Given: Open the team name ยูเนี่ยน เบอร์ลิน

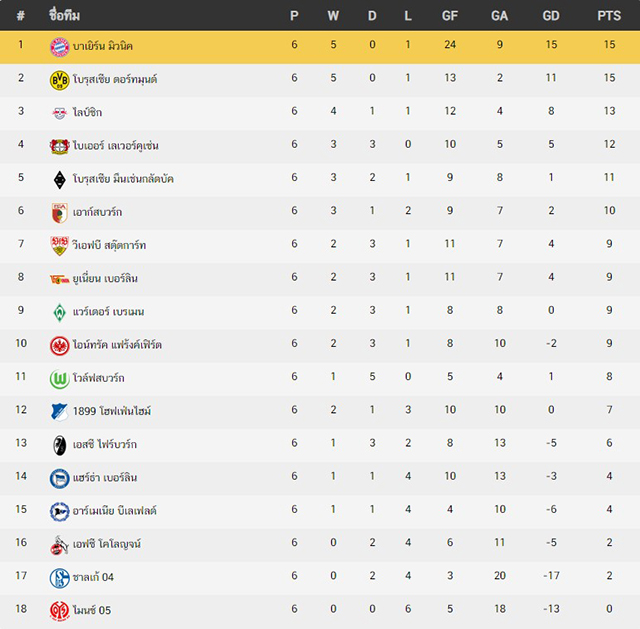Looking at the screenshot, I should [105, 278].
